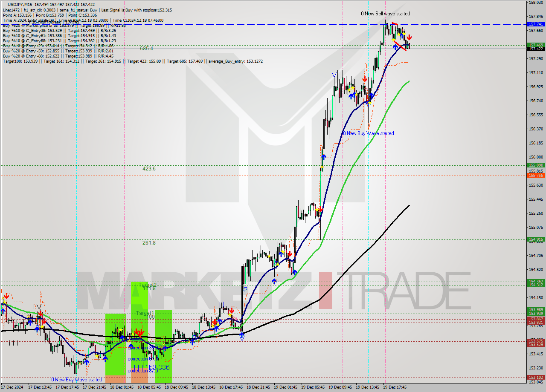Click the Target2 label on green zone
This screenshot has height=392, width=546.
pos(148,285)
